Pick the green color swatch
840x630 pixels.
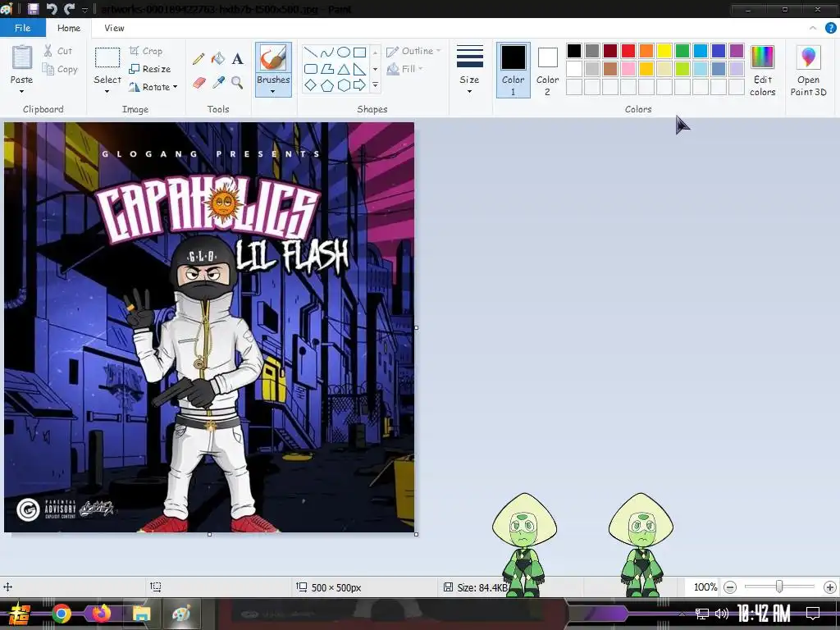pos(682,51)
